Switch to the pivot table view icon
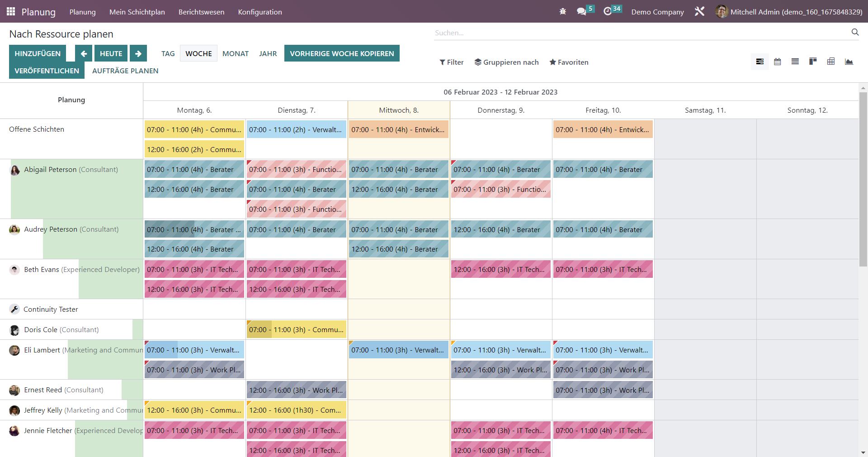The height and width of the screenshot is (457, 868). point(830,62)
